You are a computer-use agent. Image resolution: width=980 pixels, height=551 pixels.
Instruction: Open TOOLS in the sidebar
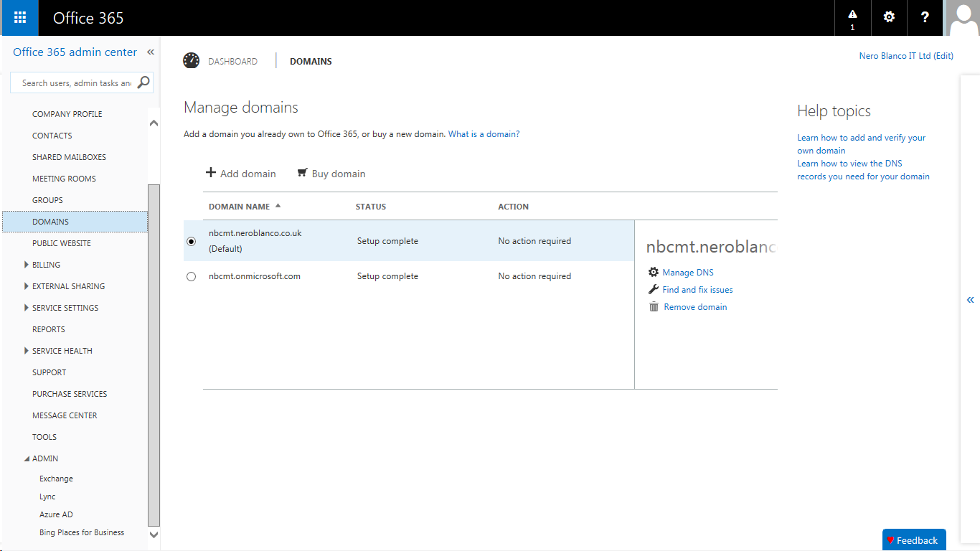(44, 437)
